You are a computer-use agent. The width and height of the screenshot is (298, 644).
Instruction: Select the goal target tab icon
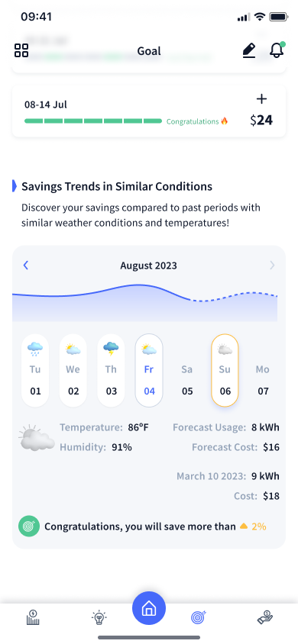coord(199,617)
